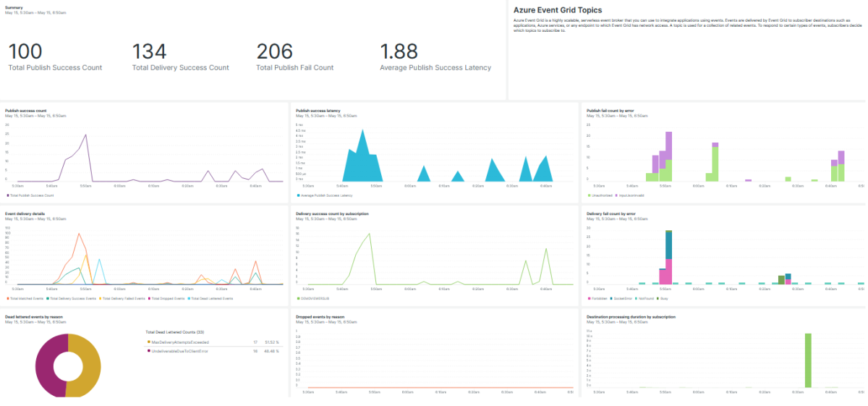Click the Total Delivery Success Count value 134
The image size is (868, 406).
[149, 51]
